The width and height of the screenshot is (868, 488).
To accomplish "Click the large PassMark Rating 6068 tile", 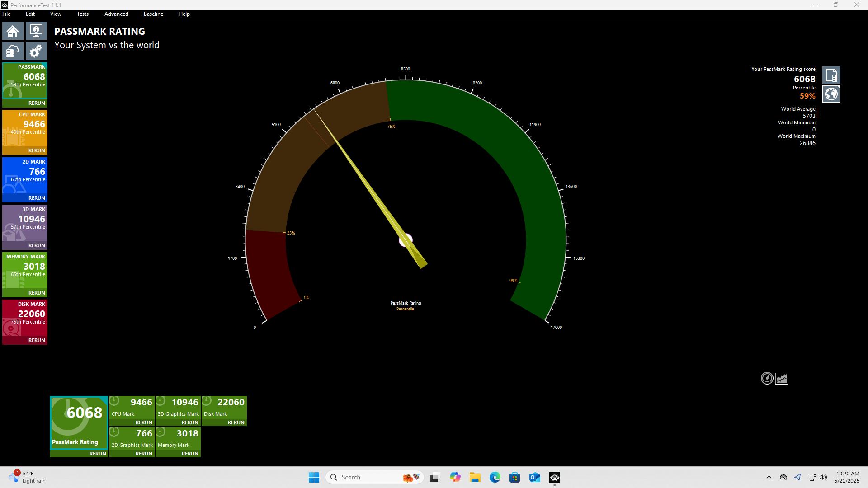I will click(x=79, y=423).
